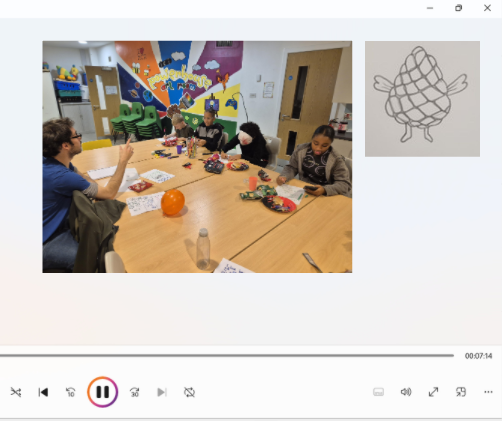Skip back 10 seconds
Image resolution: width=502 pixels, height=421 pixels.
[x=70, y=392]
